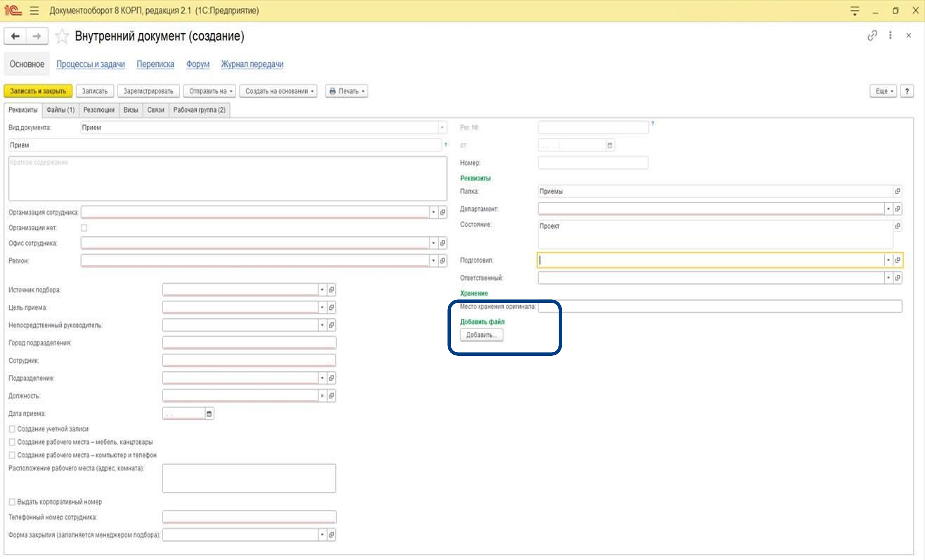This screenshot has height=560, width=925.
Task: Expand Цель приема dropdown
Action: point(322,307)
